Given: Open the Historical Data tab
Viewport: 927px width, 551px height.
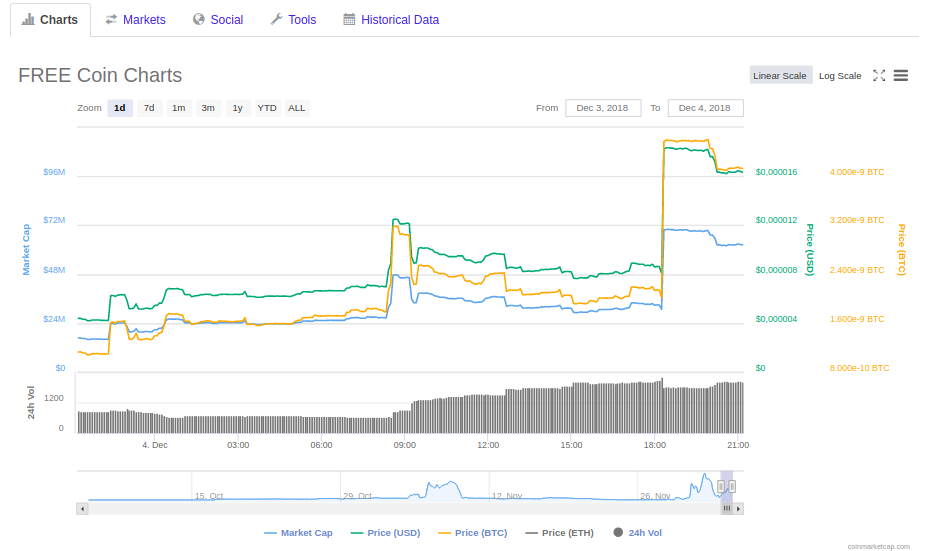Looking at the screenshot, I should click(x=391, y=20).
